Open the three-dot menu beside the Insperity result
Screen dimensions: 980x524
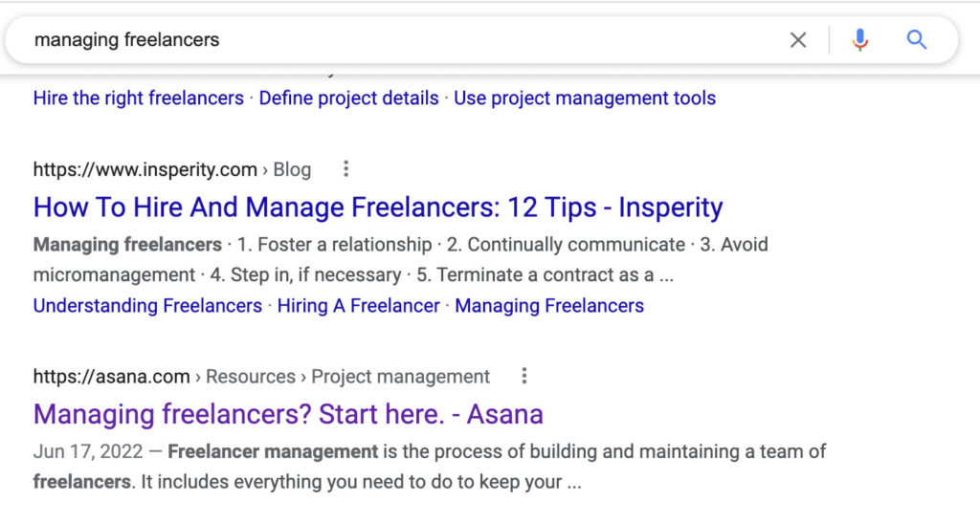click(346, 169)
